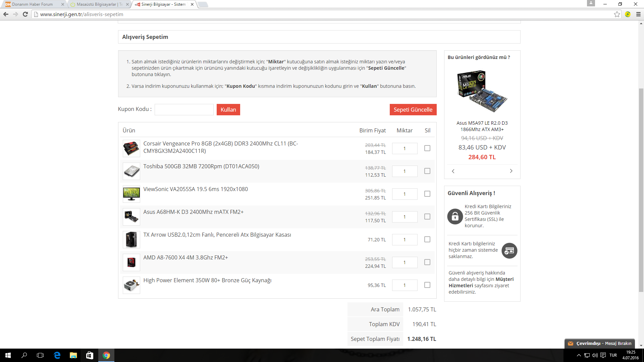Open Microsoft Edge from the taskbar
Viewport: 644px width, 362px height.
[x=57, y=355]
